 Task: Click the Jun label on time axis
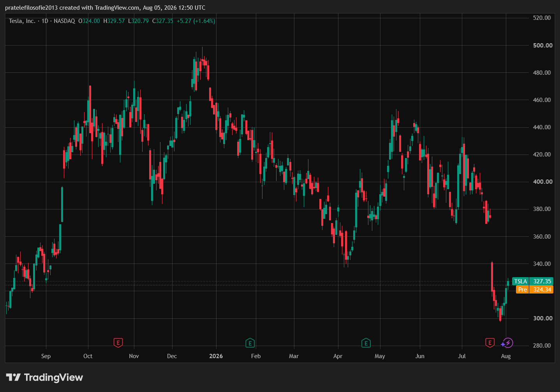[x=420, y=356]
